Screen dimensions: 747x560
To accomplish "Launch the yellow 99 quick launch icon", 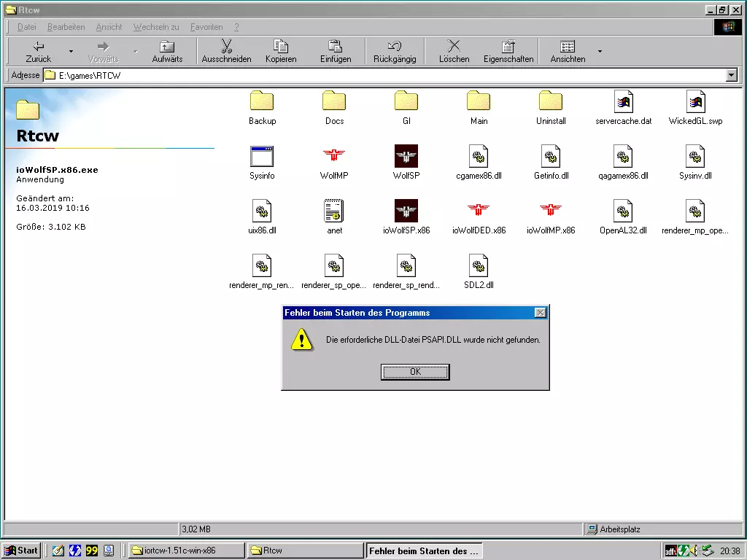I will [92, 551].
